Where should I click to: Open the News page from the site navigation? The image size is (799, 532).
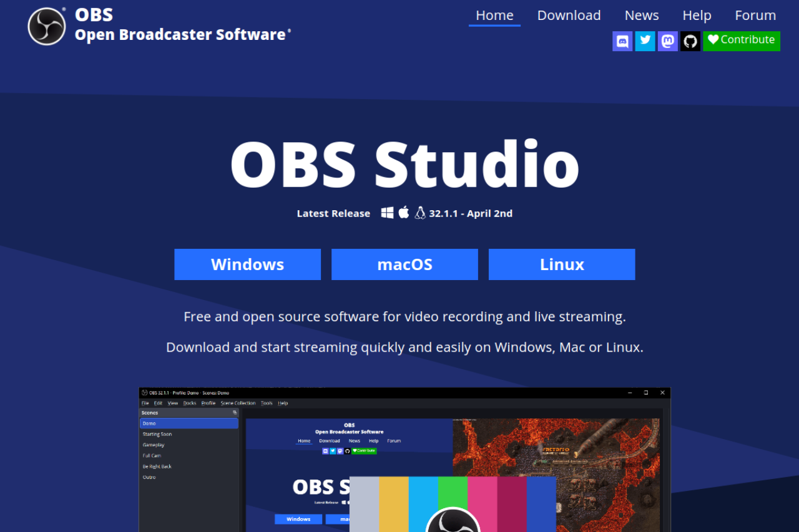point(642,16)
